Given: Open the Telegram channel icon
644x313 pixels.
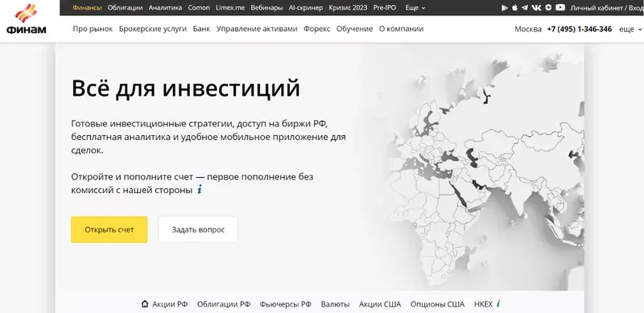Looking at the screenshot, I should point(525,7).
